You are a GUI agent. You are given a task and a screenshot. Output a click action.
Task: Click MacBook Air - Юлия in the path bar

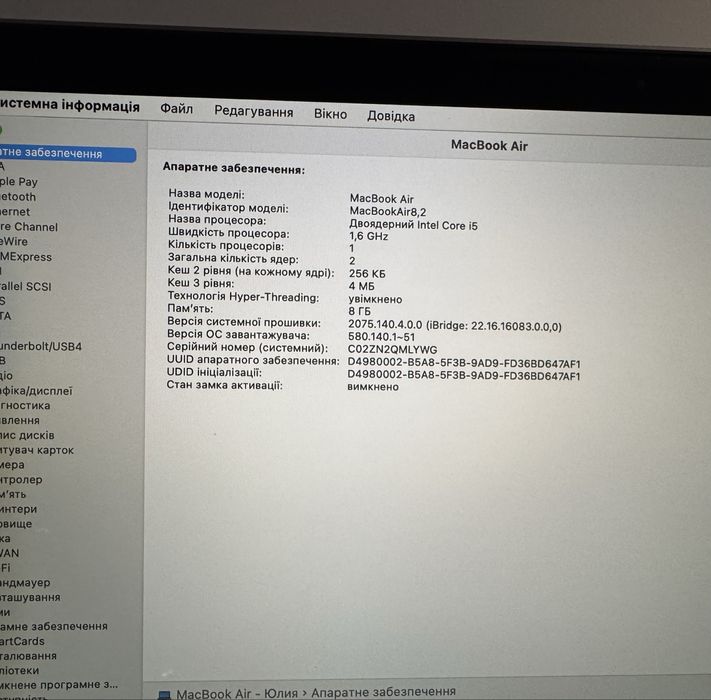click(237, 694)
